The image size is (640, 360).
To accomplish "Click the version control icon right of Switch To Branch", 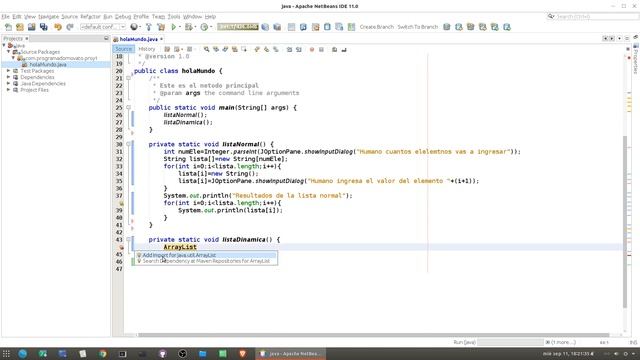I will (x=447, y=27).
